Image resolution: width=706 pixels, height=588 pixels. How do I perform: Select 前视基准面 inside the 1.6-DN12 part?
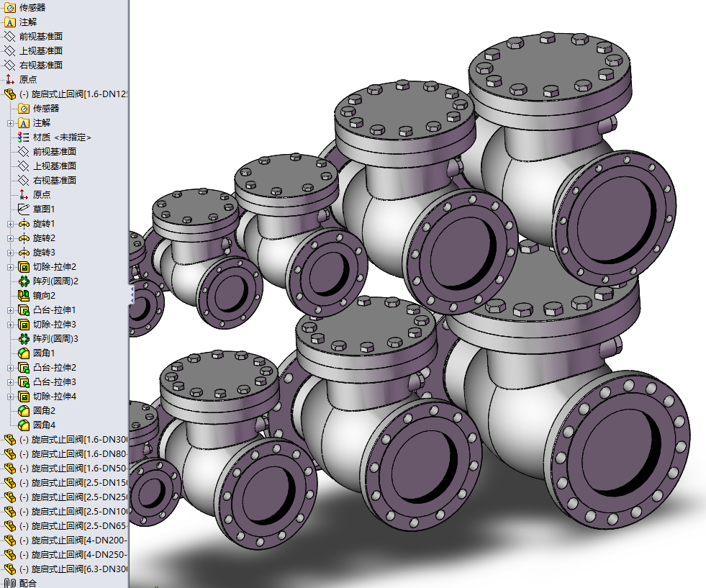[x=55, y=152]
